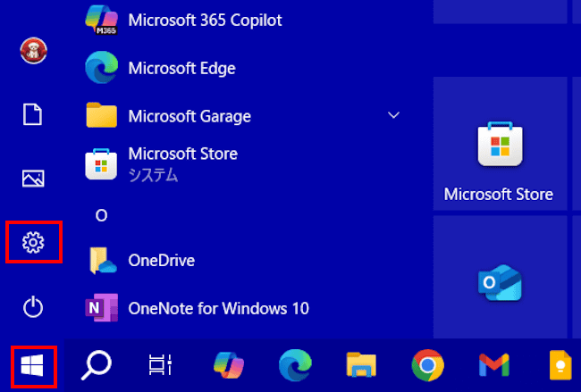581x392 pixels.
Task: Open Task View from the taskbar
Action: [x=160, y=365]
